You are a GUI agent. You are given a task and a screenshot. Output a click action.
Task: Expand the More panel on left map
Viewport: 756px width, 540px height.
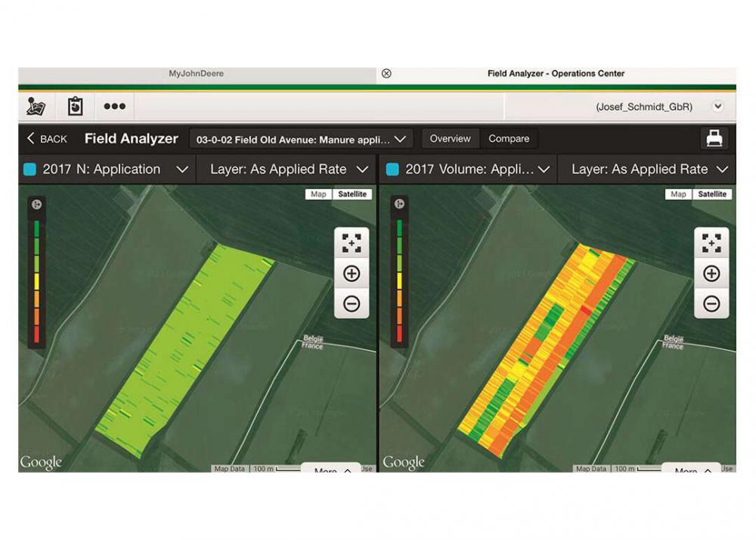point(331,469)
